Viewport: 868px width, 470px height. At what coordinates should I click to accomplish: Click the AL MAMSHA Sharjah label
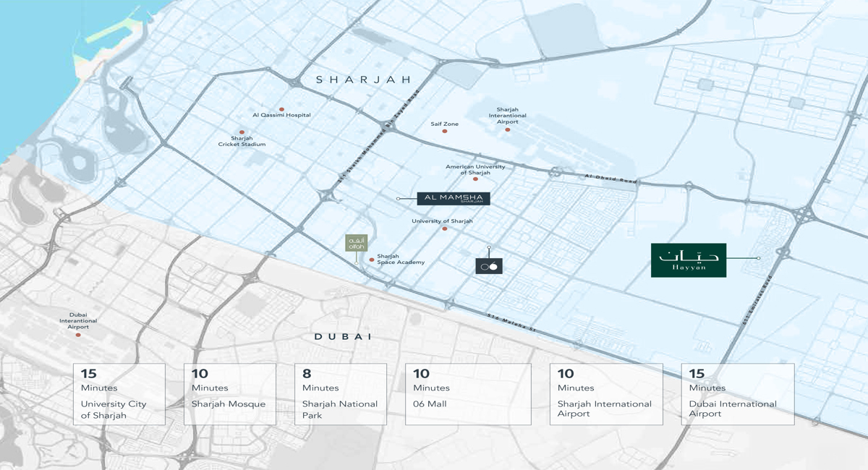coord(453,197)
